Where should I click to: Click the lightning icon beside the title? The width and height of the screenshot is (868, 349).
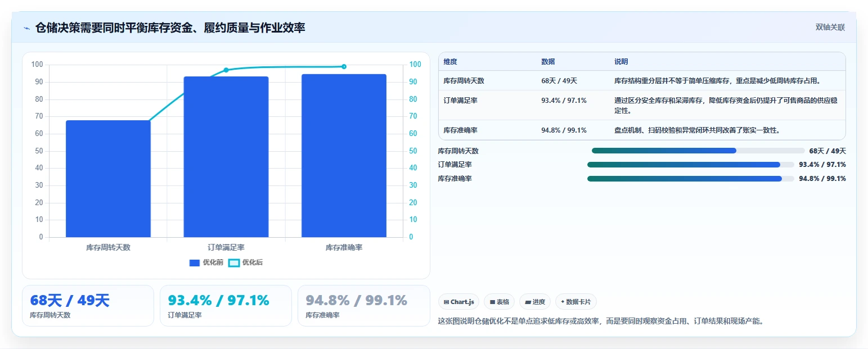[26, 28]
